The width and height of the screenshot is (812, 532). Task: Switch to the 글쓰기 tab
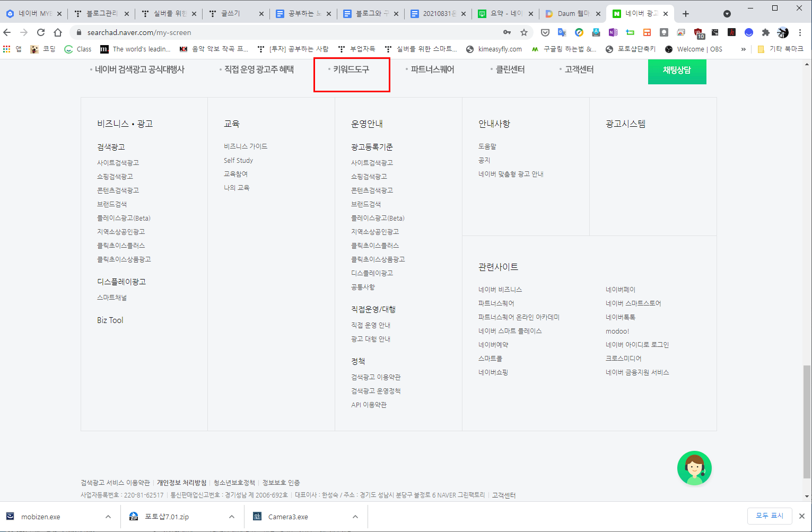tap(237, 14)
